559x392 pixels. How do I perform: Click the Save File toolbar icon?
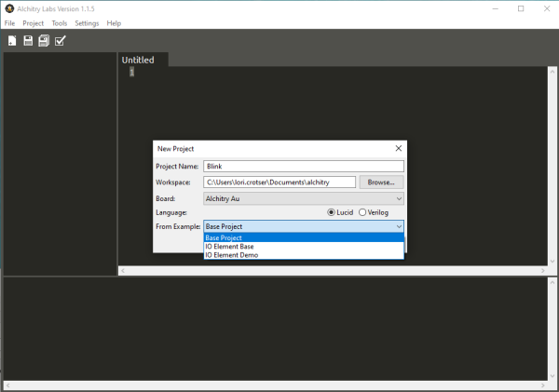[x=28, y=41]
